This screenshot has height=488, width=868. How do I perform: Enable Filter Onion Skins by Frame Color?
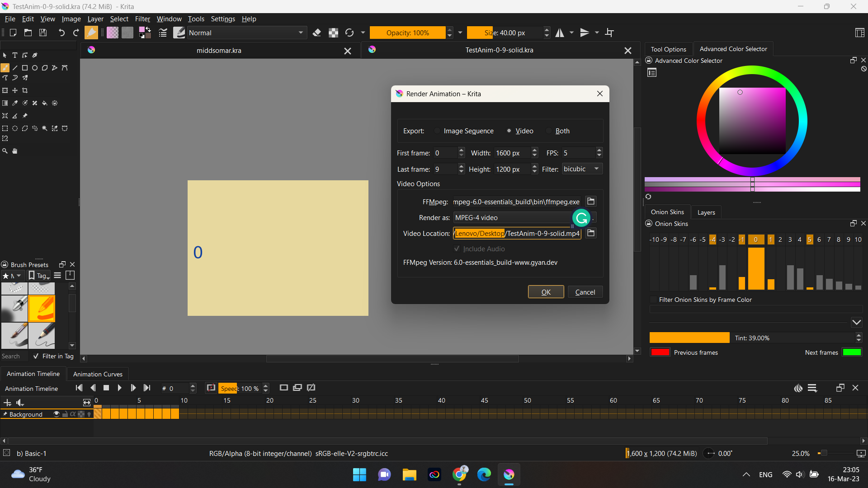click(x=653, y=300)
